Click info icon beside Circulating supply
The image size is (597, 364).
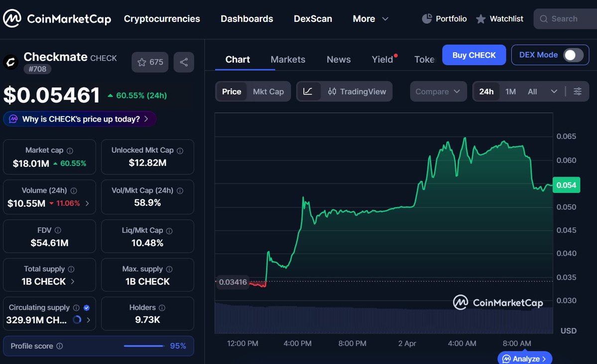click(76, 308)
